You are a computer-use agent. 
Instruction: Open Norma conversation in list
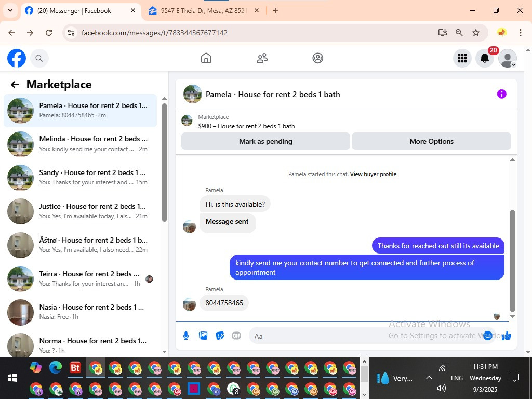coord(81,345)
